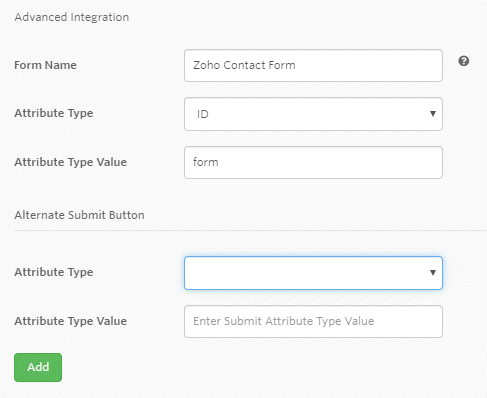Click the Attribute Type Value field containing 'form'

coord(313,163)
